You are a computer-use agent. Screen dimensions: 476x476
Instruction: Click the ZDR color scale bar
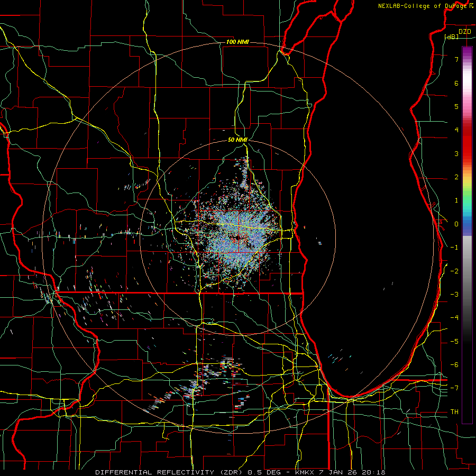click(x=467, y=235)
